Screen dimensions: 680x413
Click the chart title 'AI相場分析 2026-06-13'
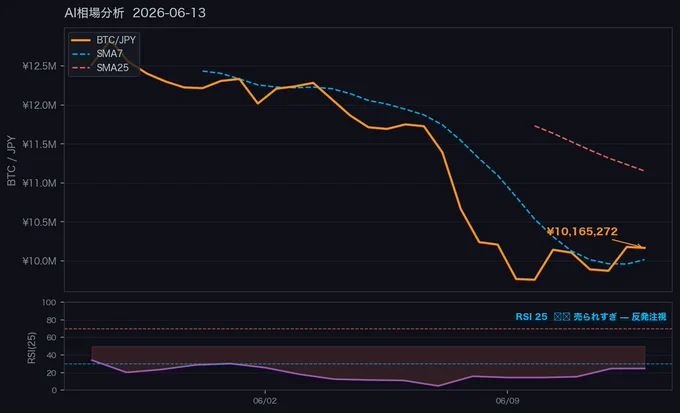click(135, 13)
